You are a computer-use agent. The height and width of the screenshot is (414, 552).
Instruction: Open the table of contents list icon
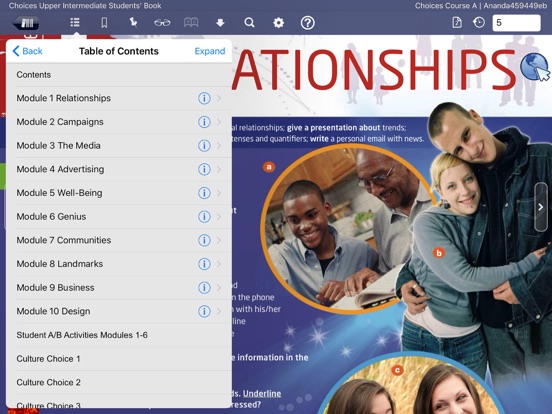point(75,23)
